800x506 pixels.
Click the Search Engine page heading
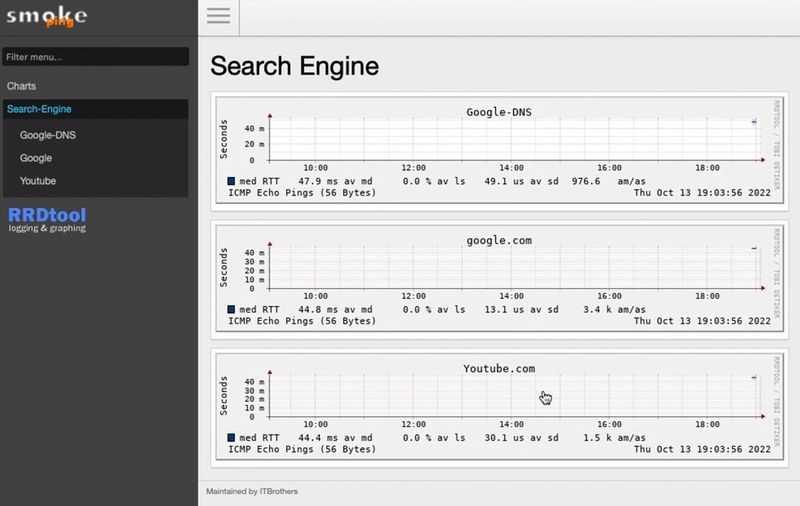click(294, 66)
